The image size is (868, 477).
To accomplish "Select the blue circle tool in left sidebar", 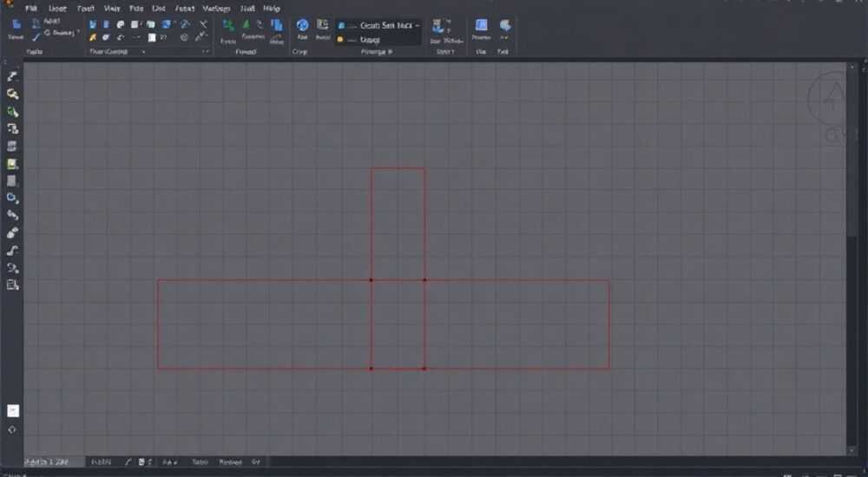I will point(12,198).
